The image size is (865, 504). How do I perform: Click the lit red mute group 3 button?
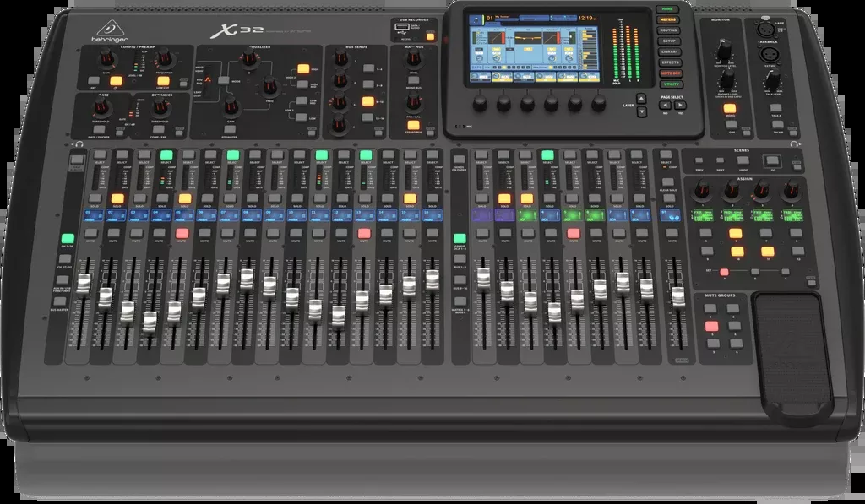tap(711, 327)
